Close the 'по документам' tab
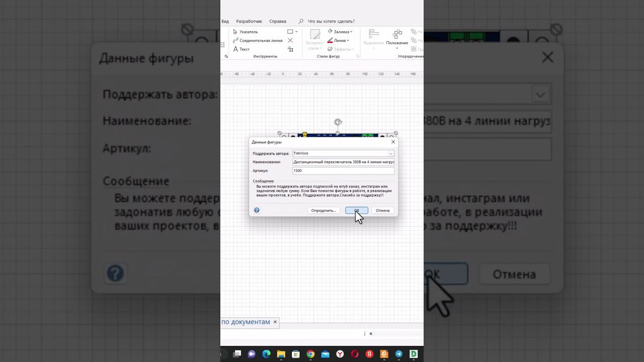This screenshot has width=644, height=362. (275, 322)
